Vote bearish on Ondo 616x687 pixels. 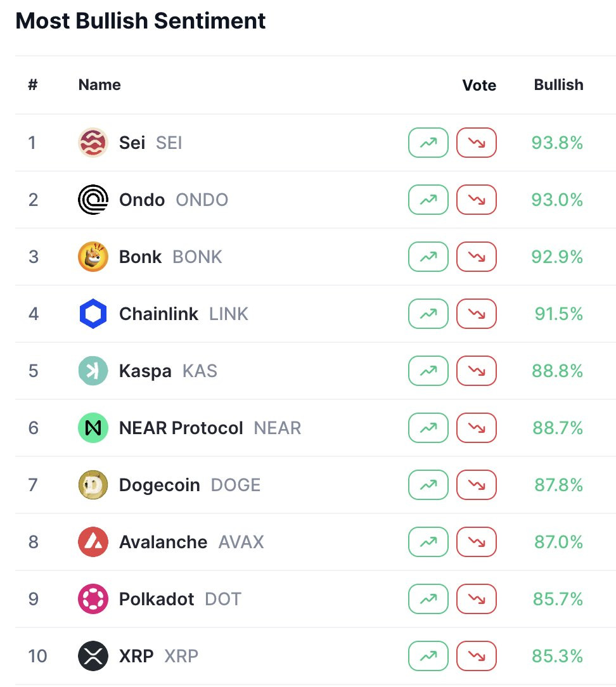point(477,200)
